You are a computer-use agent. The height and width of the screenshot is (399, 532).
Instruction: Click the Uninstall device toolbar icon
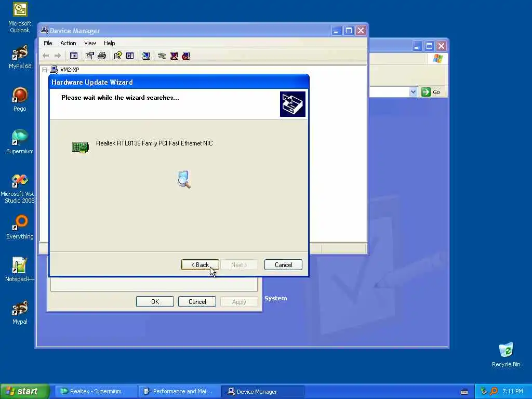[174, 56]
